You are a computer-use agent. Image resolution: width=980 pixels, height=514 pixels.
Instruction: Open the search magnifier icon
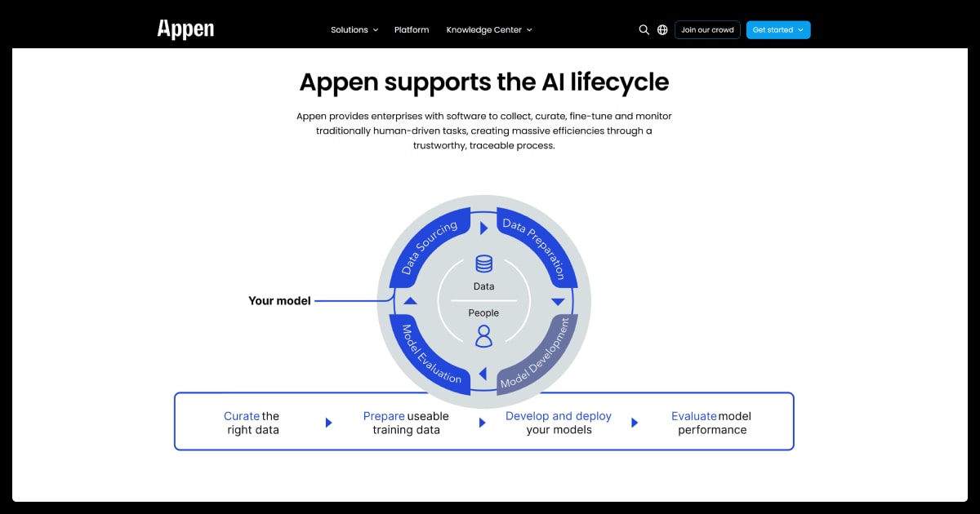[644, 30]
